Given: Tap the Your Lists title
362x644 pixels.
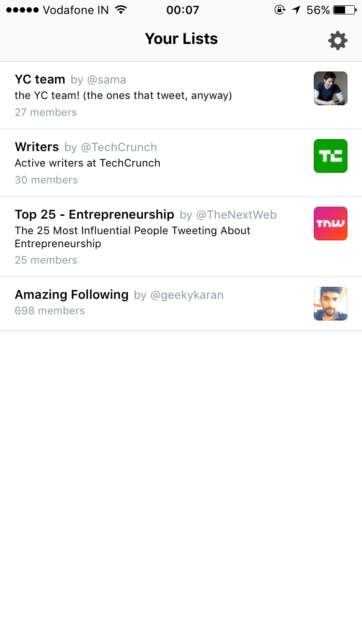Looking at the screenshot, I should (x=181, y=39).
